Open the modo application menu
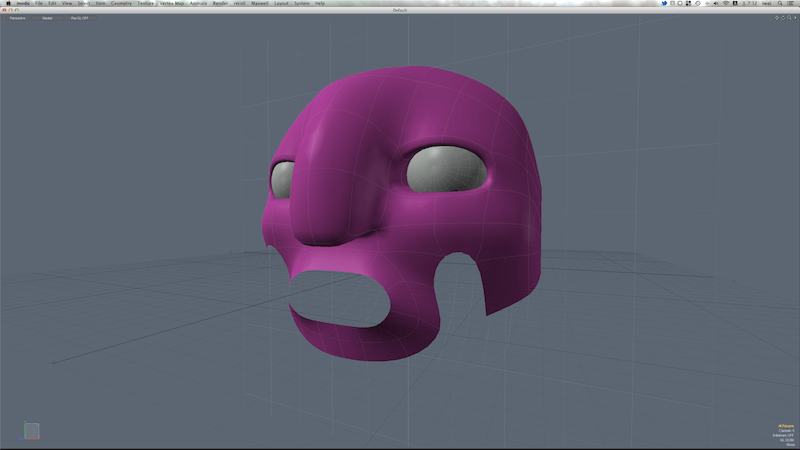The width and height of the screenshot is (800, 450). 23,3
